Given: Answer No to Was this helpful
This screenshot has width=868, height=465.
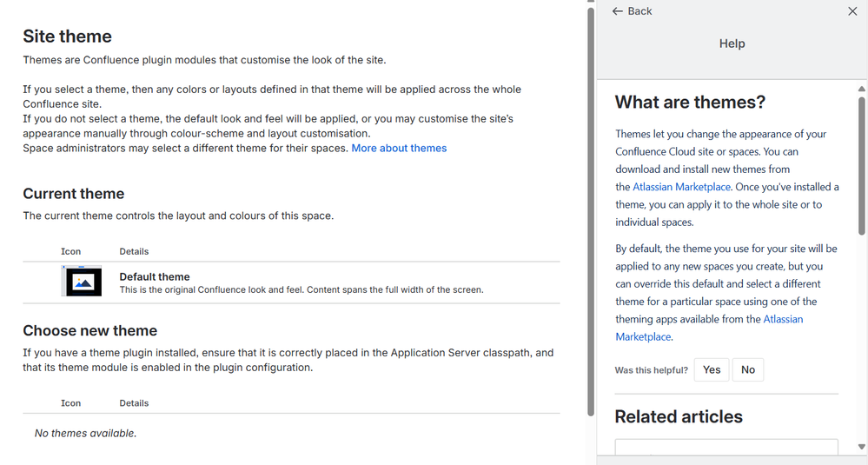Looking at the screenshot, I should tap(748, 369).
